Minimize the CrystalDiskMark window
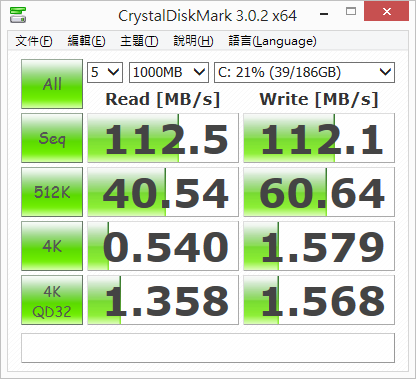This screenshot has height=379, width=416. coord(324,13)
